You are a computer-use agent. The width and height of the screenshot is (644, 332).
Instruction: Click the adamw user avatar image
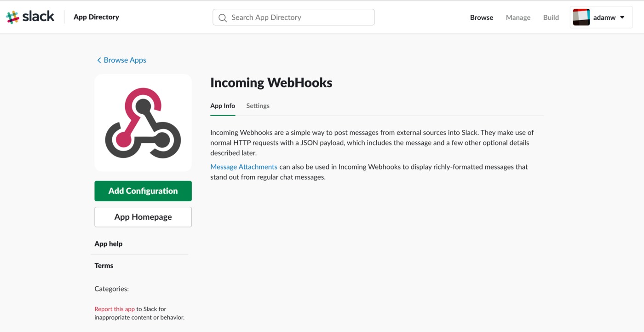click(581, 17)
